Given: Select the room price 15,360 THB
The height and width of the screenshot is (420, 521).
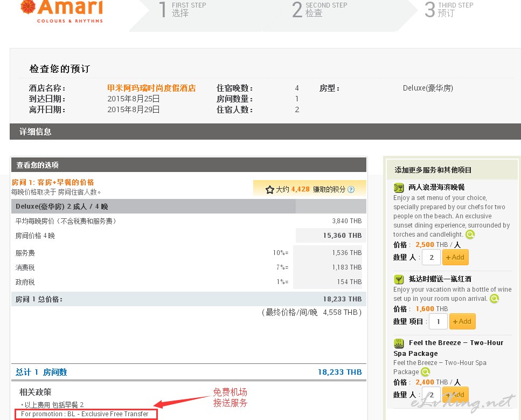Looking at the screenshot, I should [342, 236].
